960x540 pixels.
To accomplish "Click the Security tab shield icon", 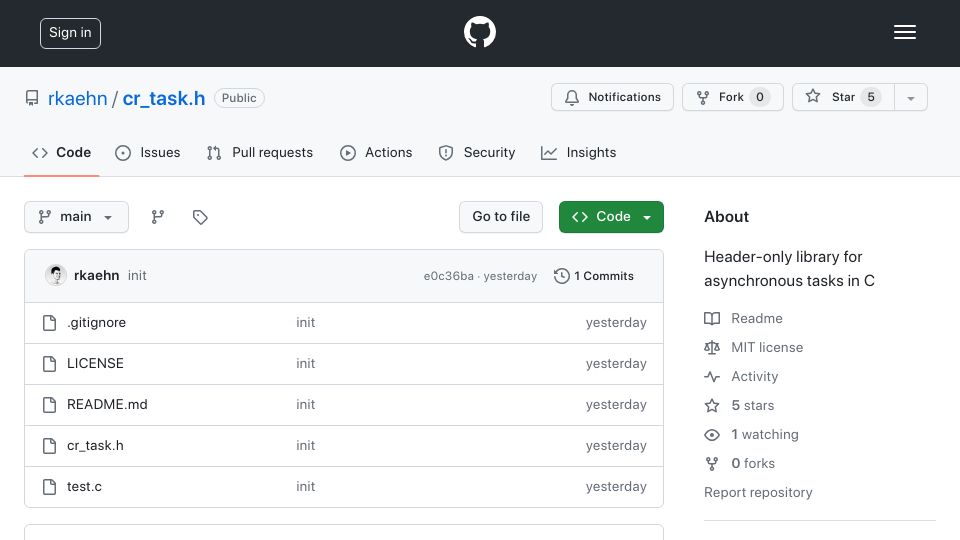I will click(446, 153).
